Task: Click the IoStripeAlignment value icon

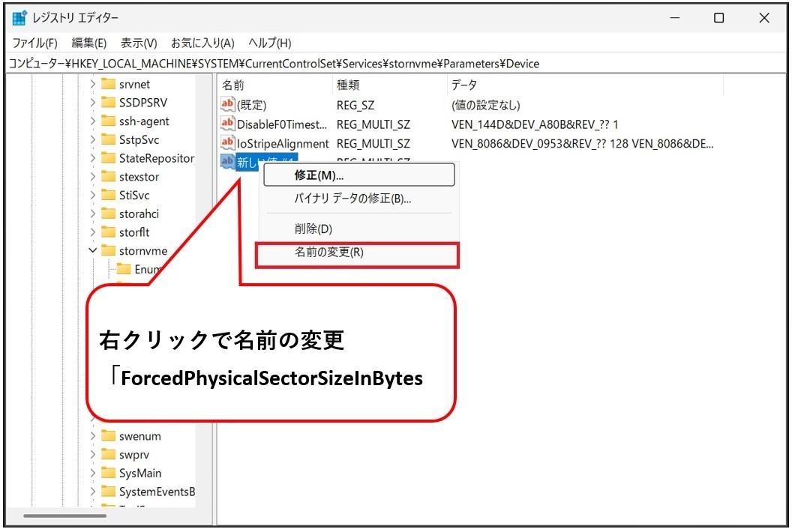Action: (227, 143)
